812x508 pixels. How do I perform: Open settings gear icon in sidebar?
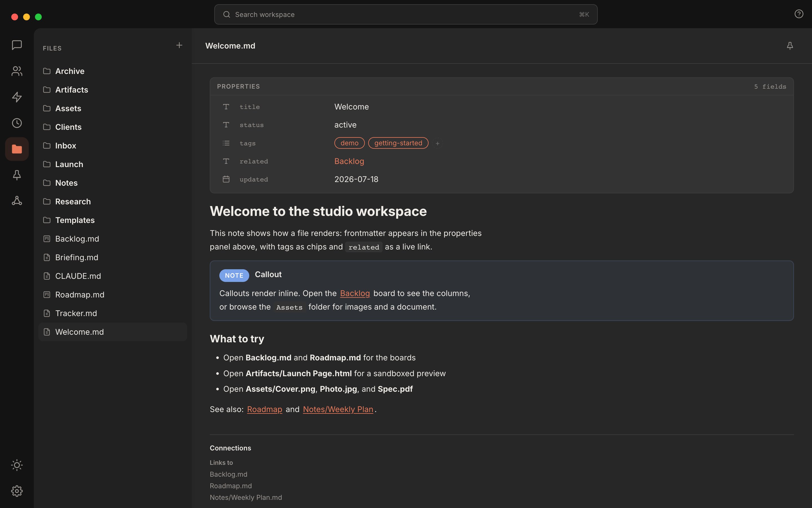[x=17, y=491]
